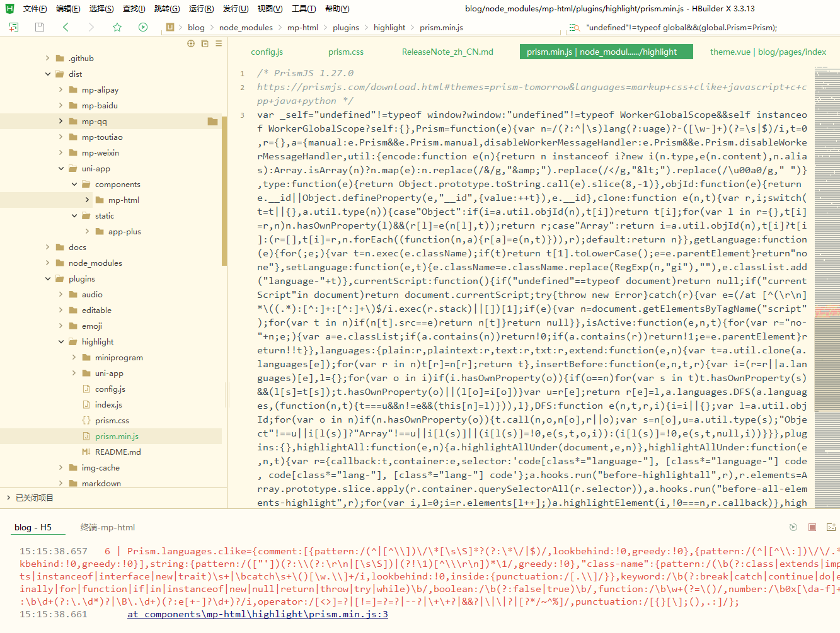Save the current file

(39, 27)
